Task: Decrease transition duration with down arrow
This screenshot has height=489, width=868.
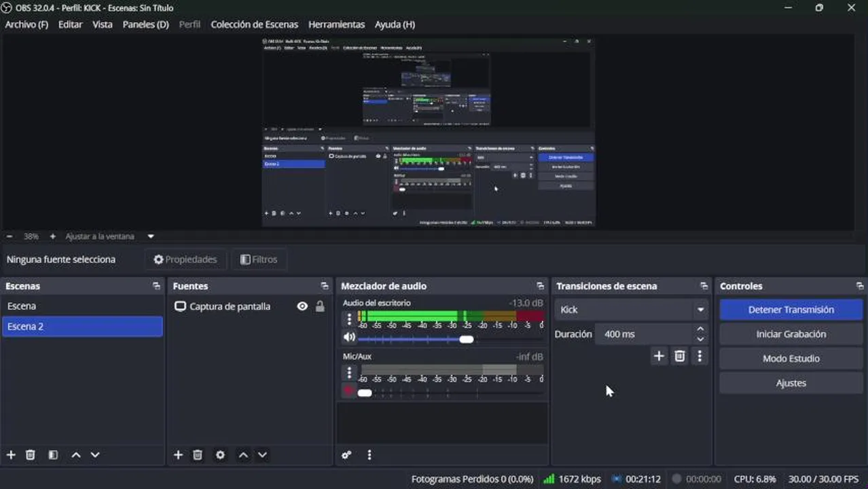Action: 700,338
